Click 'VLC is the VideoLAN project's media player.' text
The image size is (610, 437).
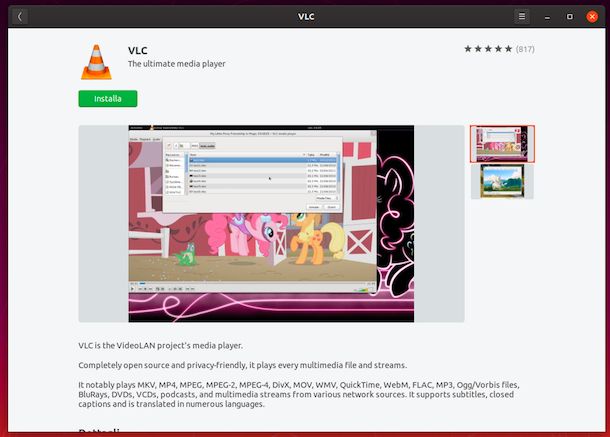click(x=160, y=346)
